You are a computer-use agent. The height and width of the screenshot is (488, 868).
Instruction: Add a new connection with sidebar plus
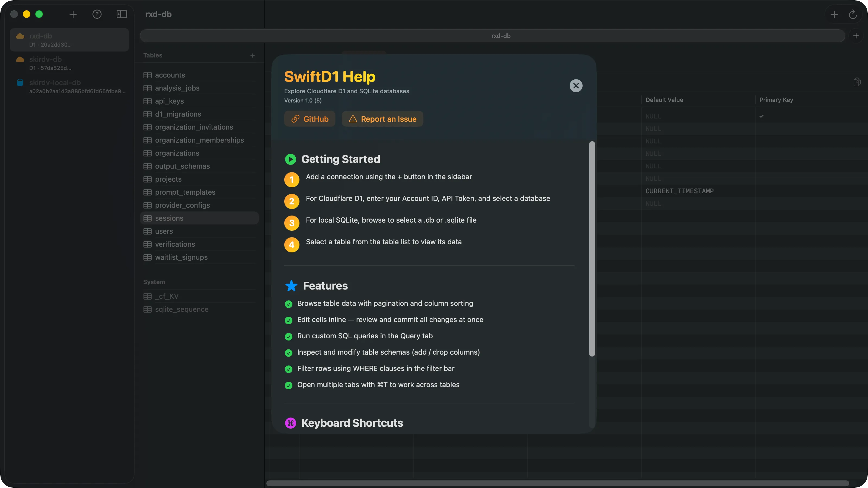[x=73, y=14]
